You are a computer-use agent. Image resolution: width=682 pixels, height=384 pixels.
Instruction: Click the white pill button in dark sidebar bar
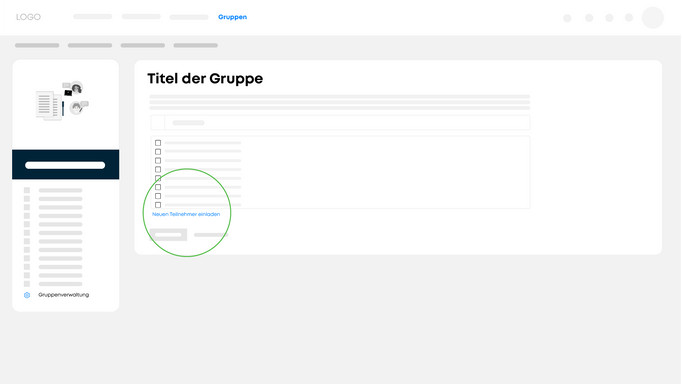point(65,165)
